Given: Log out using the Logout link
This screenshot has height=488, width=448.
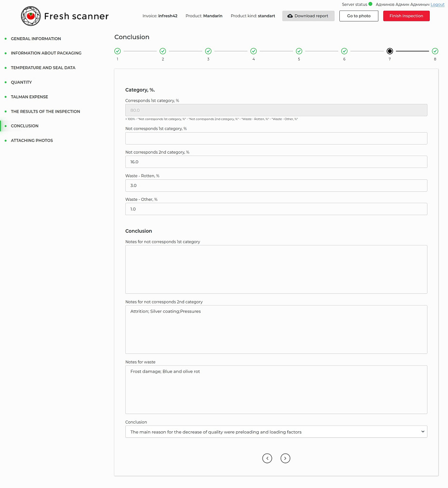Looking at the screenshot, I should coord(437,4).
